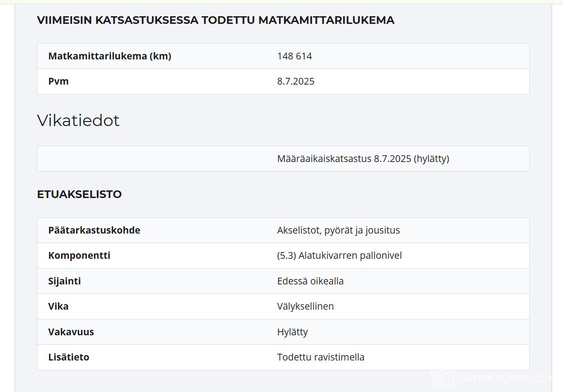The height and width of the screenshot is (392, 563).
Task: Click the Vikatiedot heading
Action: tap(78, 121)
